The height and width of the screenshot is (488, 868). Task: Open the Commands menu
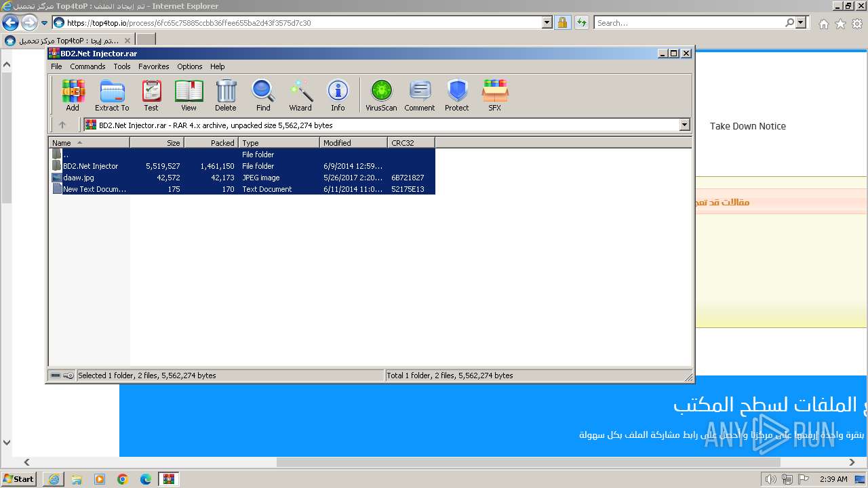point(87,66)
